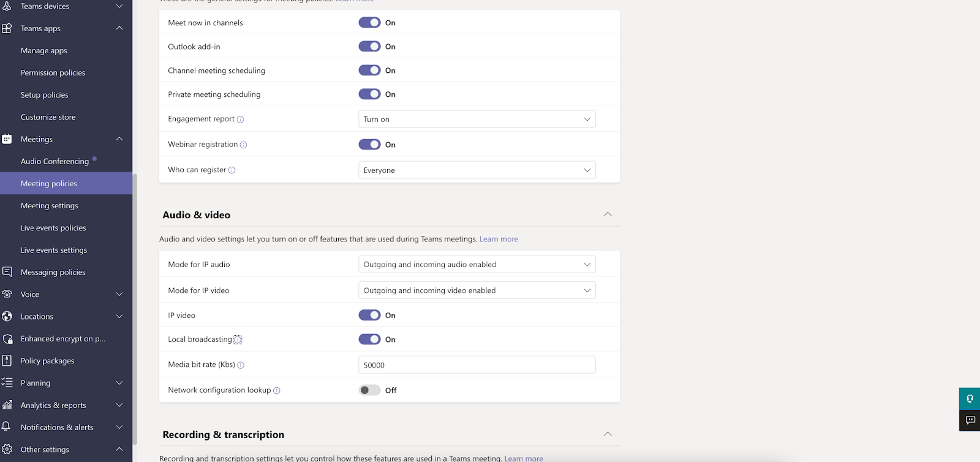
Task: Click the Other settings gear icon
Action: tap(7, 449)
